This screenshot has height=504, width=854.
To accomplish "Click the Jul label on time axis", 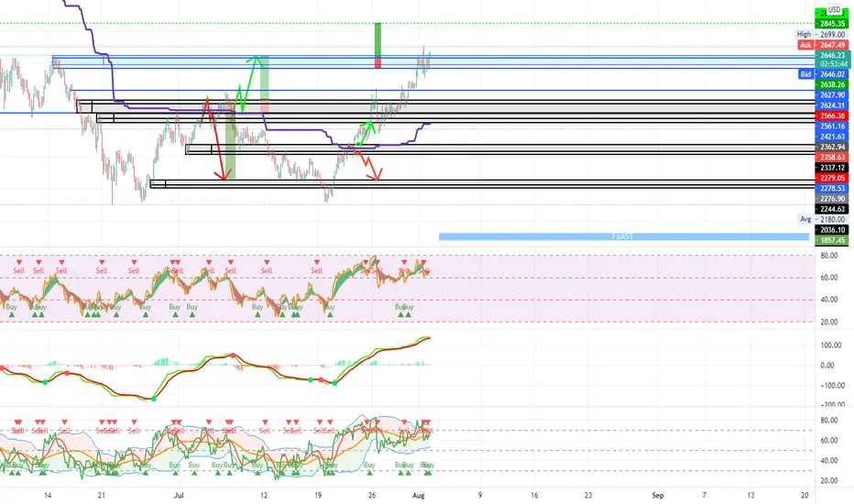I will click(179, 495).
